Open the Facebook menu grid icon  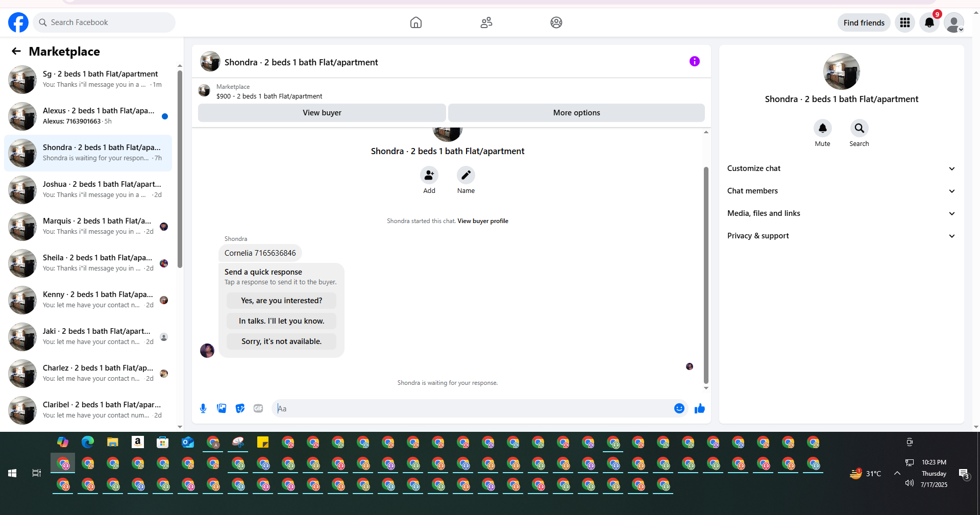[x=905, y=22]
